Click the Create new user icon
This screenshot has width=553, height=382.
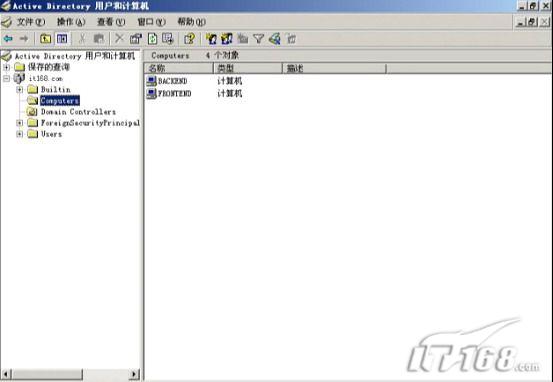pyautogui.click(x=211, y=38)
